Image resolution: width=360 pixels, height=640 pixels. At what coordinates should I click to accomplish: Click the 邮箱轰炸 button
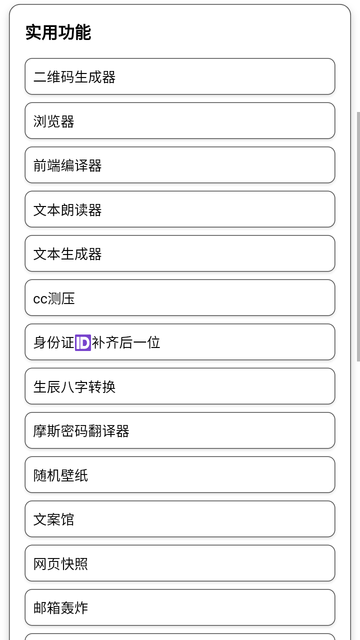click(180, 607)
